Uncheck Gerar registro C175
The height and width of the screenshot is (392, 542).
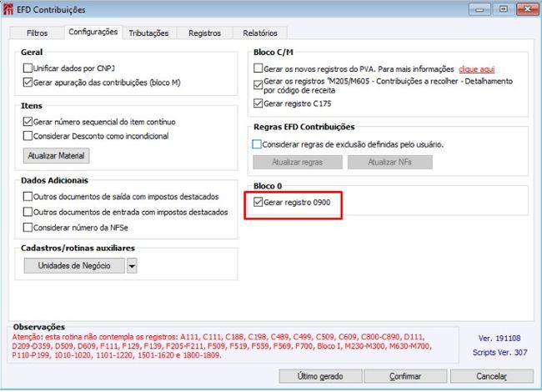pos(258,103)
